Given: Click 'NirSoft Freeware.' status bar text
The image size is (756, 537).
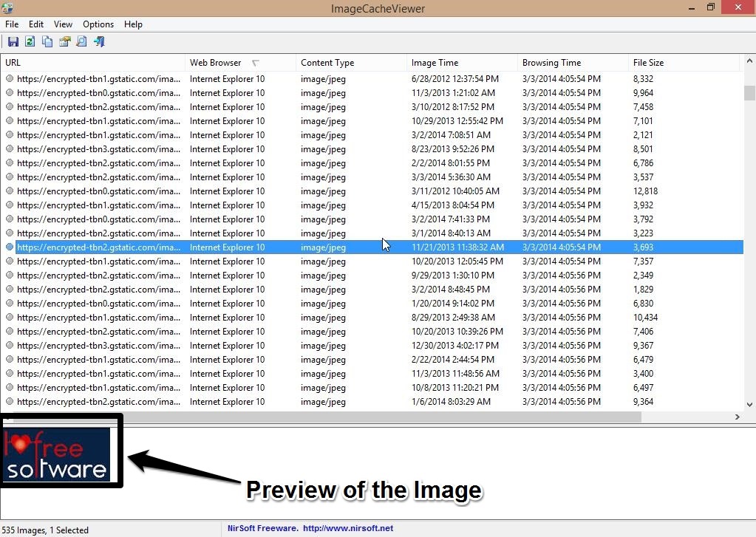Looking at the screenshot, I should tap(263, 528).
